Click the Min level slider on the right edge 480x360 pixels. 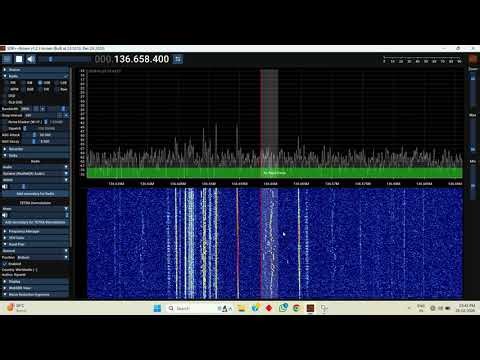[473, 182]
